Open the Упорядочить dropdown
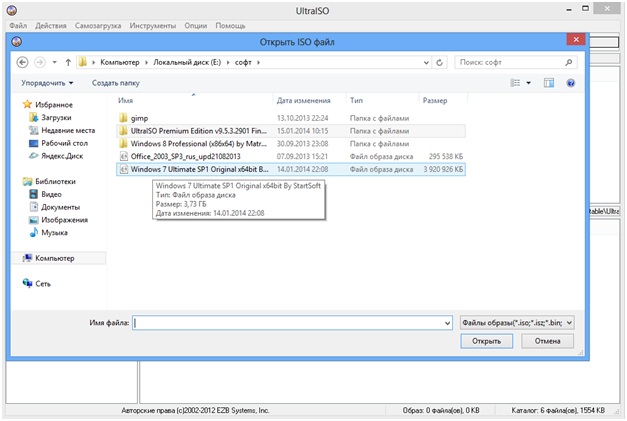The height and width of the screenshot is (421, 627). [47, 83]
